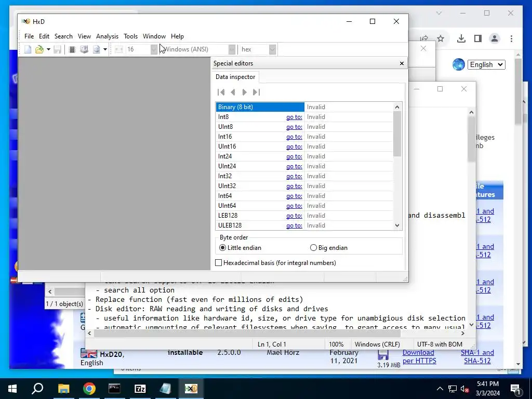Open taskbar search magnifier
532x399 pixels.
37,389
